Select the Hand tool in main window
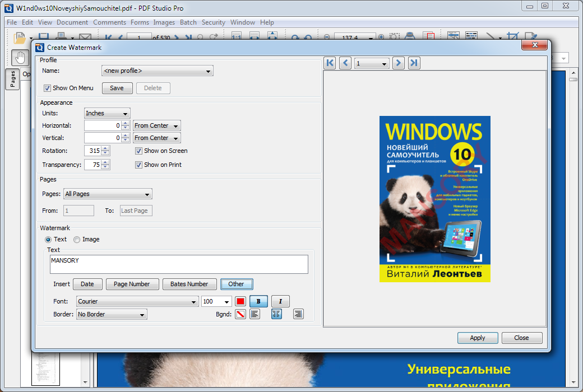The image size is (583, 392). click(20, 58)
